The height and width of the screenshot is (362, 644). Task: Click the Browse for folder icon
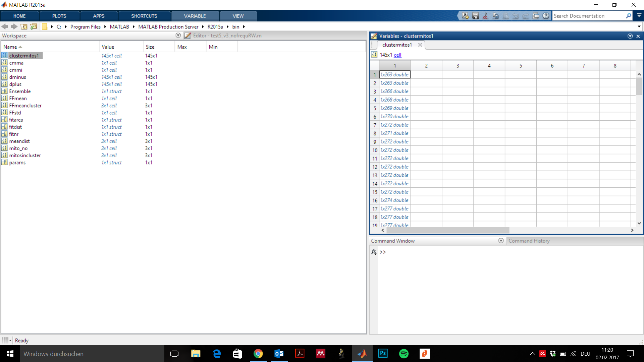[x=34, y=26]
